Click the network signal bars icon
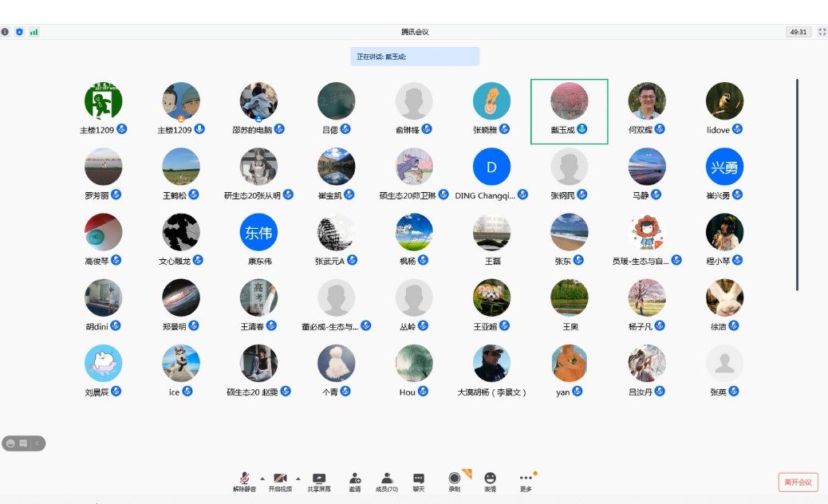The image size is (828, 504). tap(34, 32)
